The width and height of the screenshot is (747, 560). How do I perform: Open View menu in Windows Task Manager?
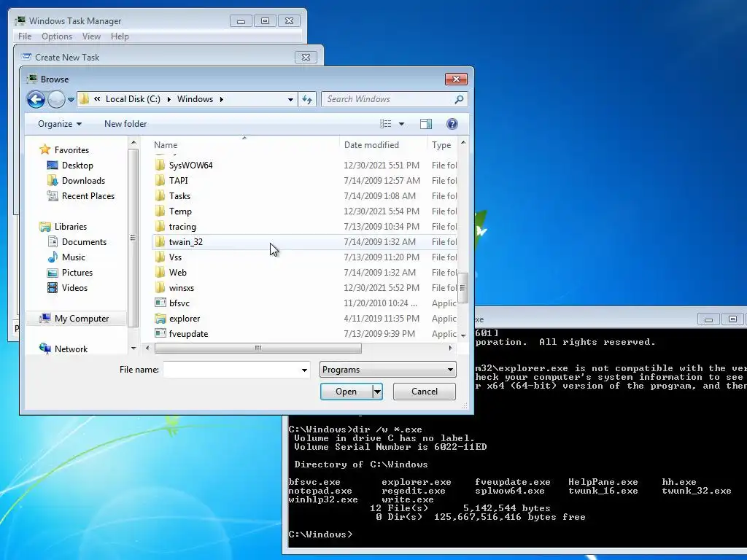[91, 36]
